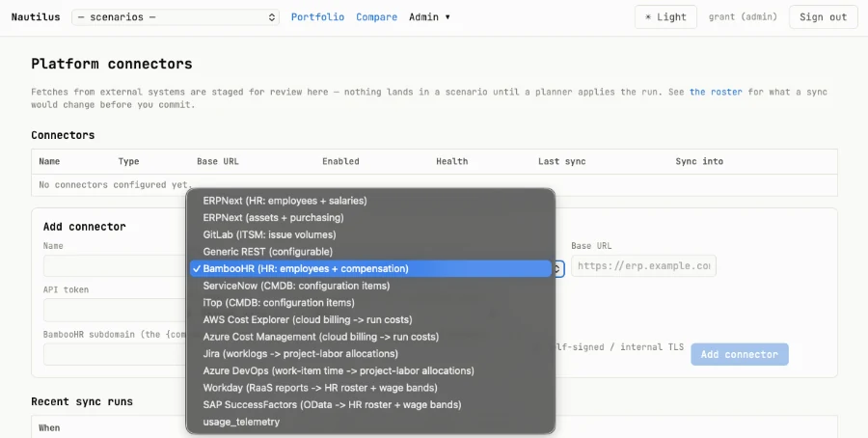Screen dimensions: 868x438
Task: Select ERPNext (assets + purchasing) option
Action: (x=370, y=218)
